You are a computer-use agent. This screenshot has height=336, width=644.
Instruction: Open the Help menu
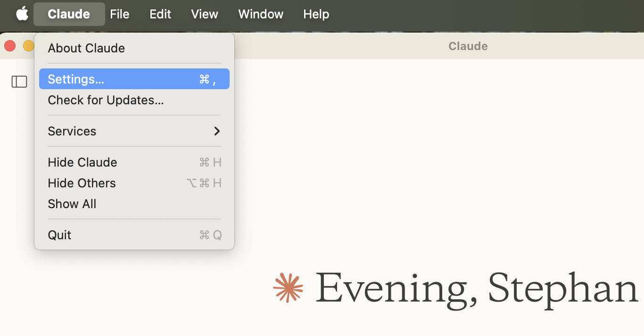[316, 14]
